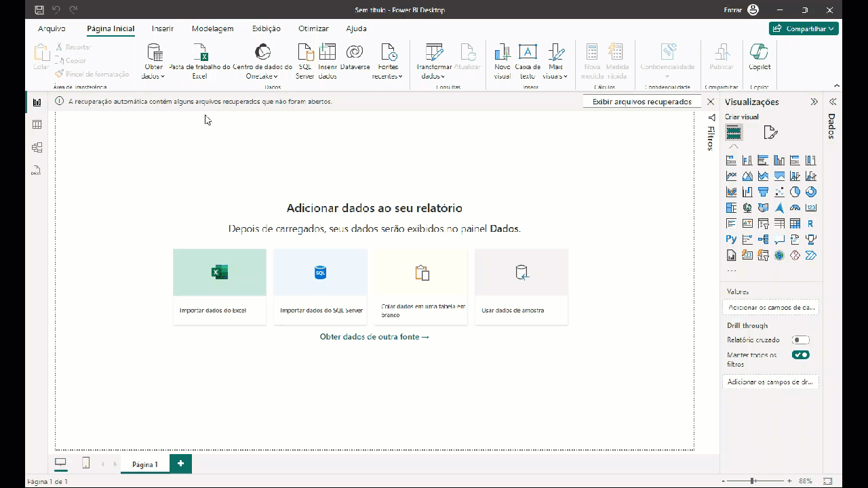This screenshot has height=488, width=868.
Task: Switch to the Exibição ribbon tab
Action: click(x=267, y=28)
